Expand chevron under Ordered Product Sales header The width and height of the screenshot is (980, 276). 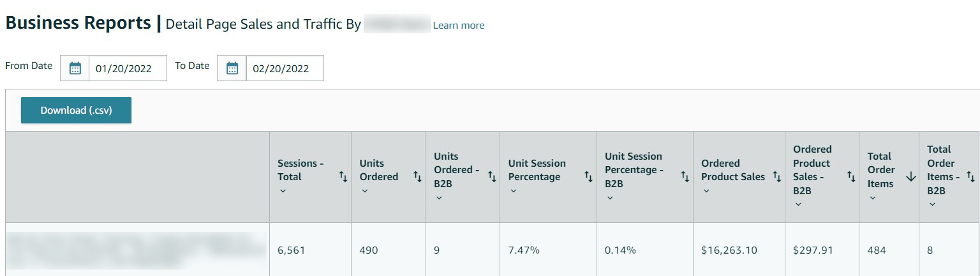point(706,191)
